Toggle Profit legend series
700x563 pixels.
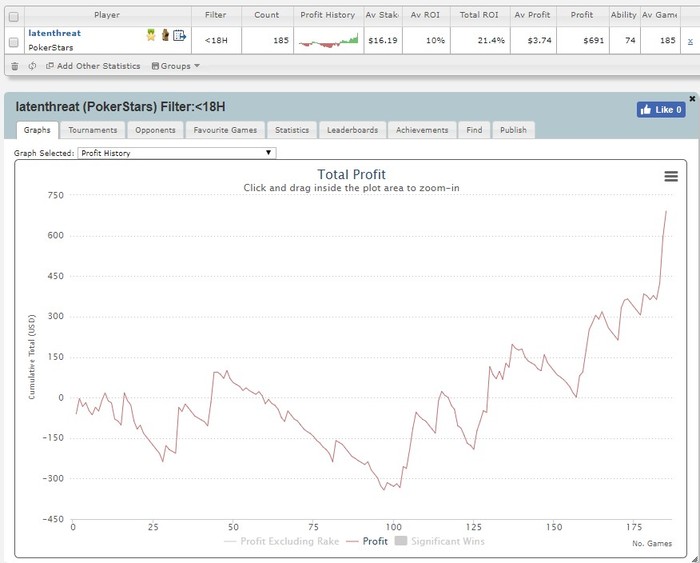pyautogui.click(x=367, y=541)
